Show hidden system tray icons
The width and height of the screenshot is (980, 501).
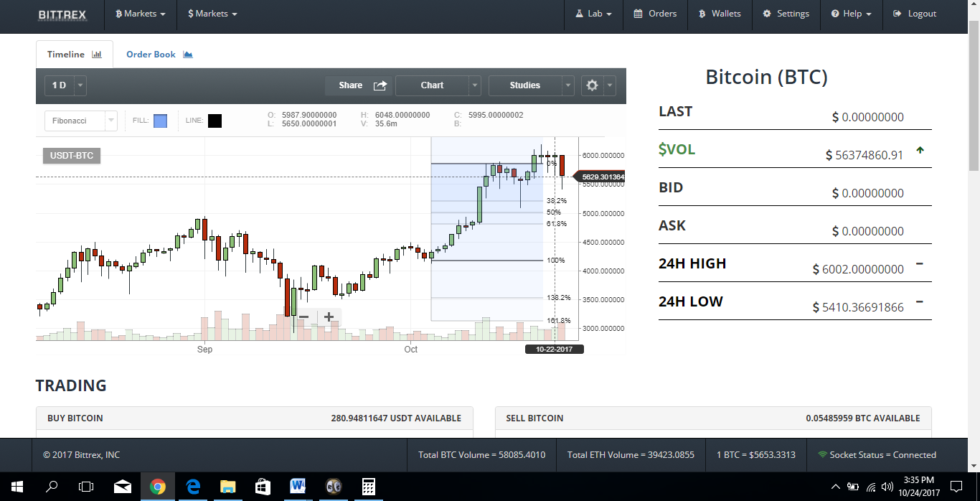coord(836,487)
